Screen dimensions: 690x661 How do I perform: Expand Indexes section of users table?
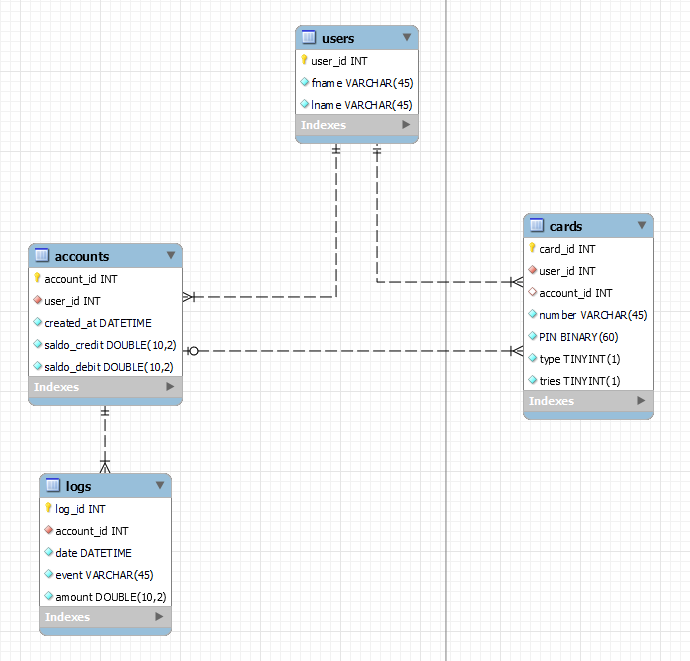[406, 125]
